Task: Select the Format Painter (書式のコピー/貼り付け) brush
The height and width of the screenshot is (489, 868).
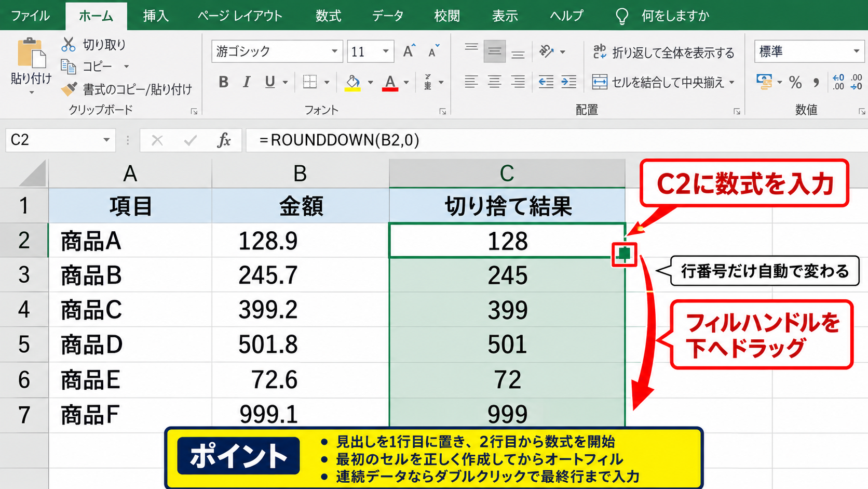Action: 69,89
